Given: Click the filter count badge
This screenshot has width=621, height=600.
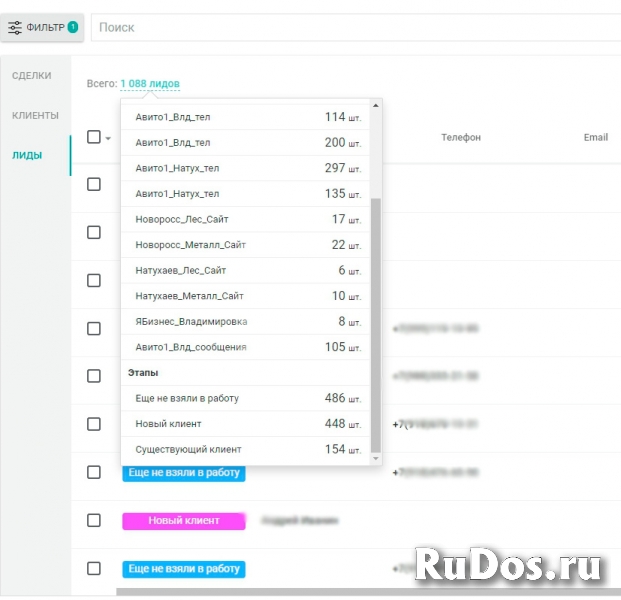Looking at the screenshot, I should [x=73, y=27].
